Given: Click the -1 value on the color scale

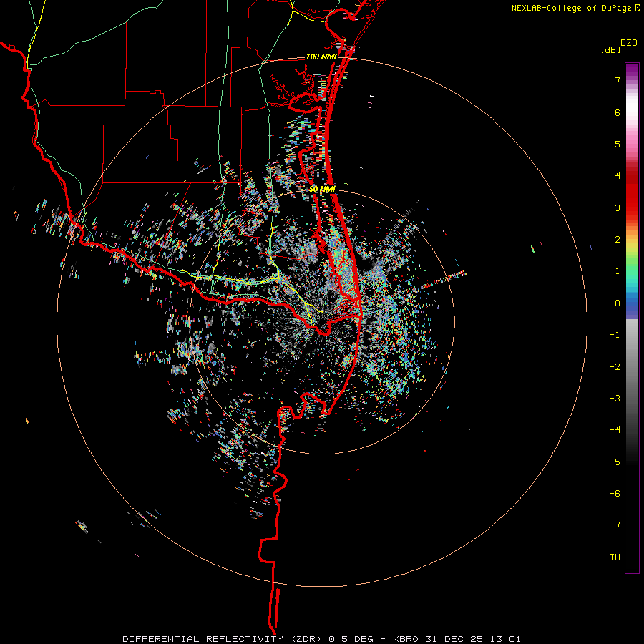Looking at the screenshot, I should coord(615,335).
